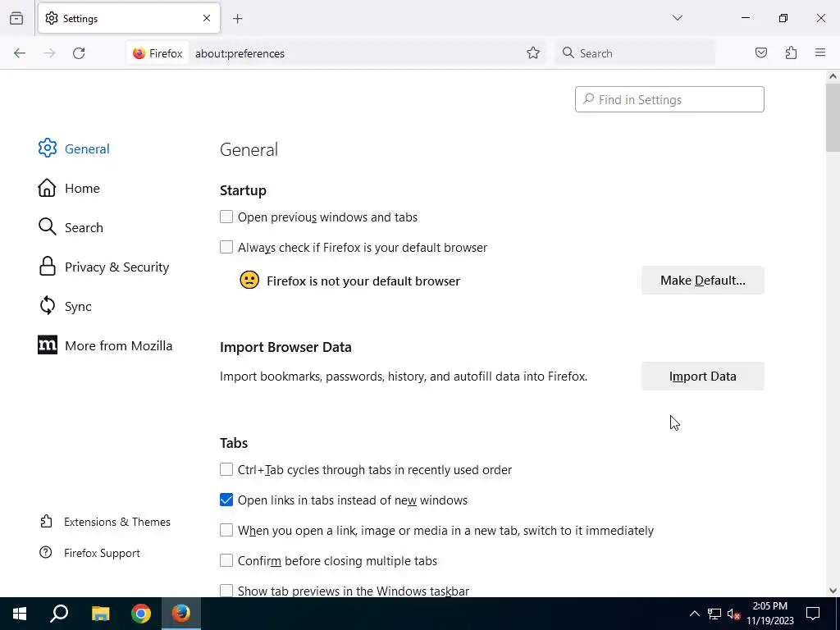Image resolution: width=840 pixels, height=630 pixels.
Task: Open Privacy & Security settings
Action: [x=104, y=267]
